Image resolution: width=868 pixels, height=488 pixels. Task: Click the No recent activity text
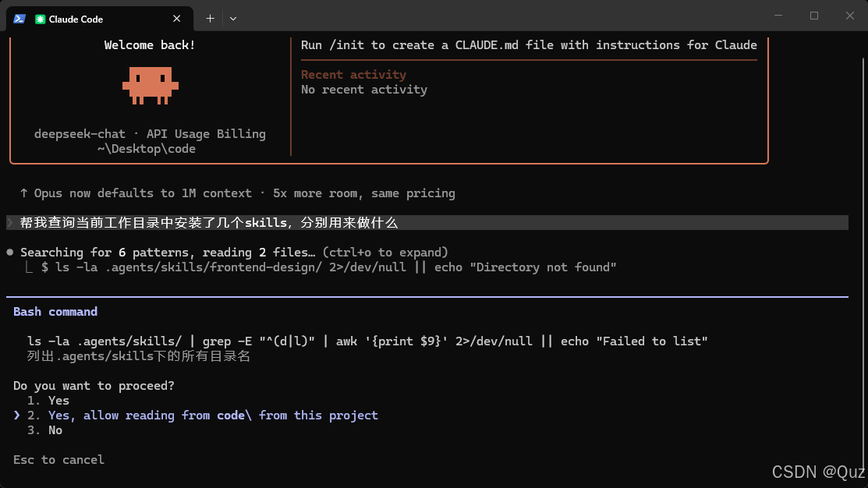pos(364,90)
